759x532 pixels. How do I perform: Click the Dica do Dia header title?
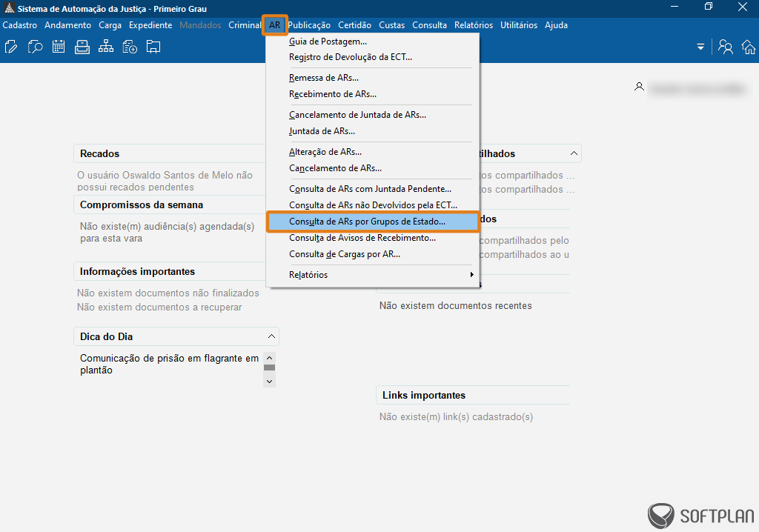click(107, 336)
